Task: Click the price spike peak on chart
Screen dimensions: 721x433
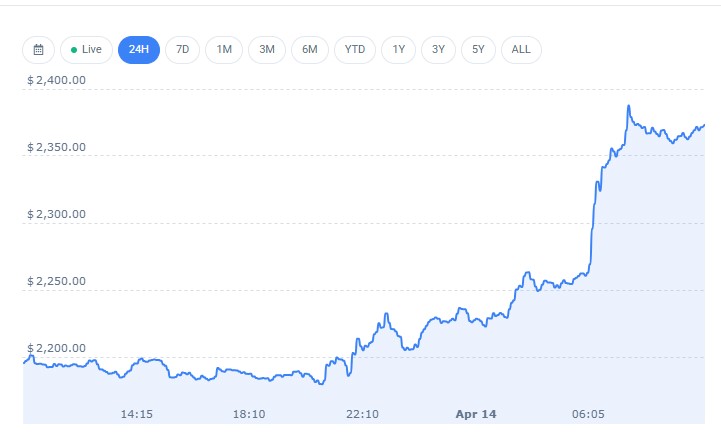Action: [x=628, y=106]
